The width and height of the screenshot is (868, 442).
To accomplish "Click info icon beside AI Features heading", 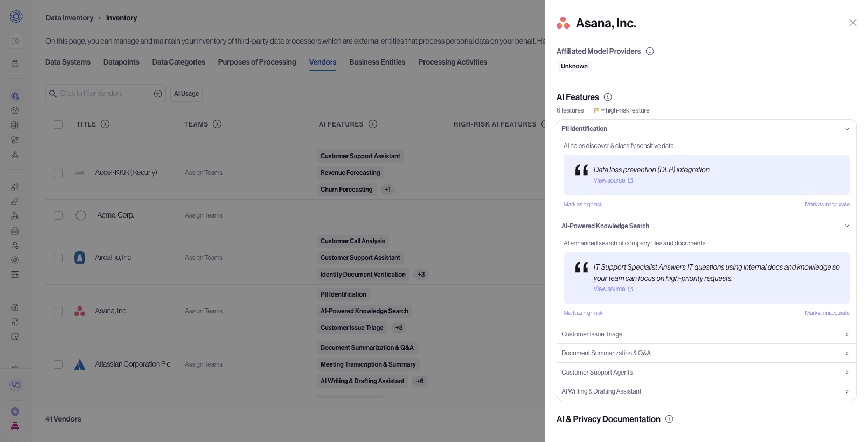I will pos(608,97).
